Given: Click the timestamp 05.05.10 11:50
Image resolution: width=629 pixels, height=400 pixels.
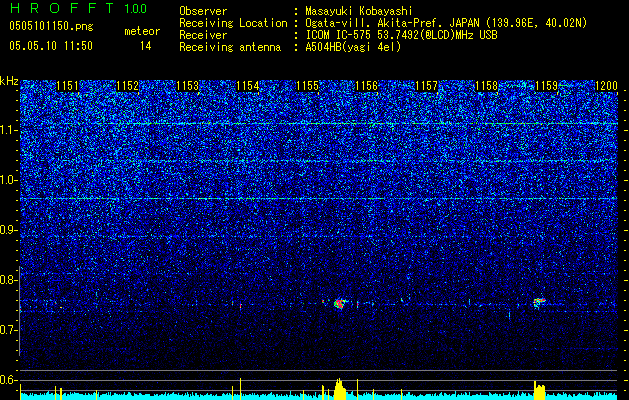Looking at the screenshot, I should [x=51, y=46].
